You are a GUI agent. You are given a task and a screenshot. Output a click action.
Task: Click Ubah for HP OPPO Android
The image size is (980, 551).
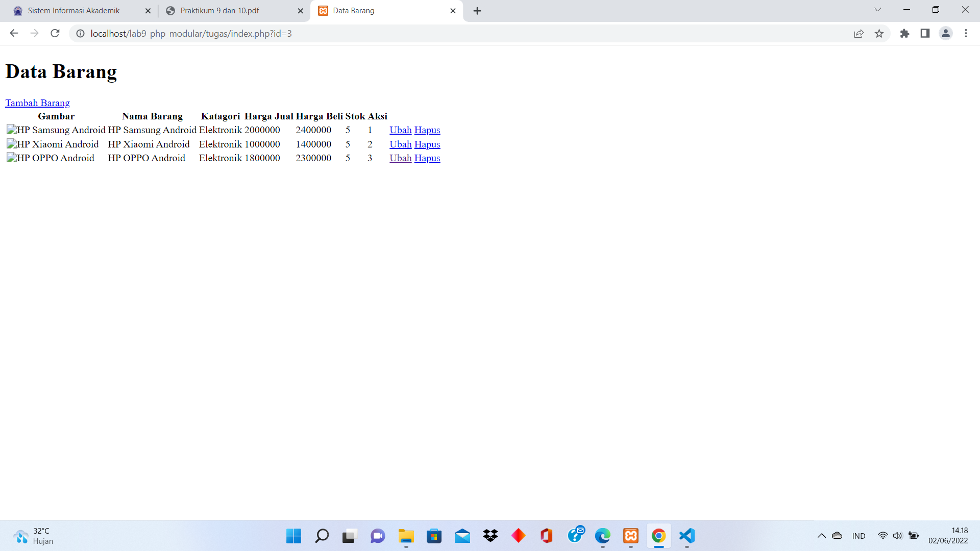point(400,158)
